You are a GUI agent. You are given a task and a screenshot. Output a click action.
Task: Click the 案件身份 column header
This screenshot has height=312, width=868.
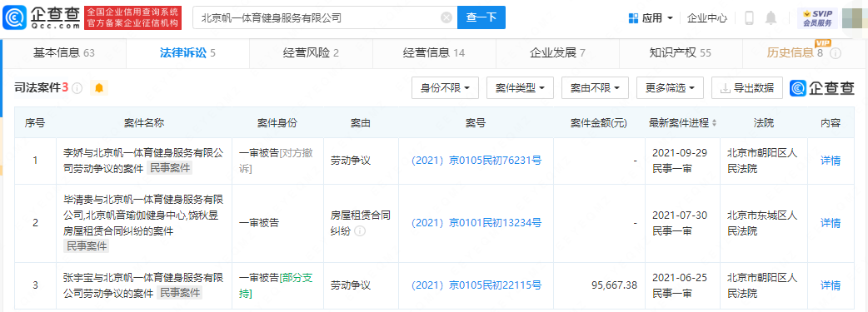[277, 123]
